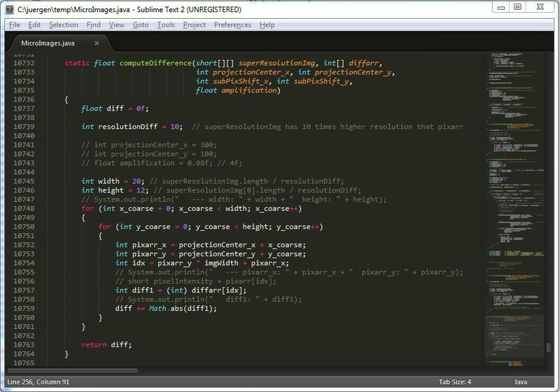Click 'Math.abs(diff1)' expression
Image resolution: width=560 pixels, height=392 pixels.
pos(181,309)
